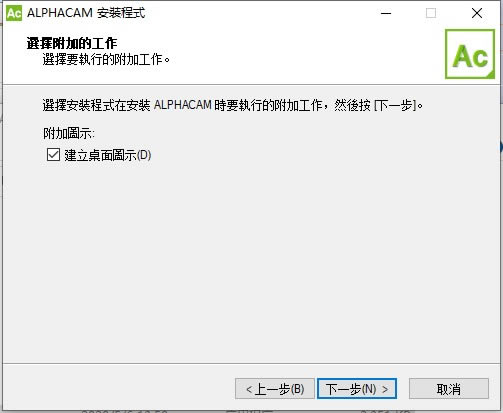Click the greyed-out maximize window button

(x=431, y=13)
